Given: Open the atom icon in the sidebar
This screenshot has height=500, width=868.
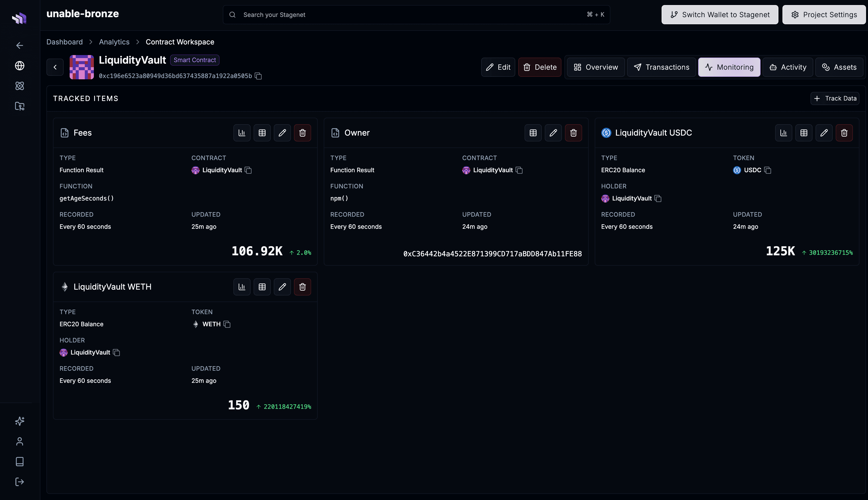Looking at the screenshot, I should click(20, 86).
